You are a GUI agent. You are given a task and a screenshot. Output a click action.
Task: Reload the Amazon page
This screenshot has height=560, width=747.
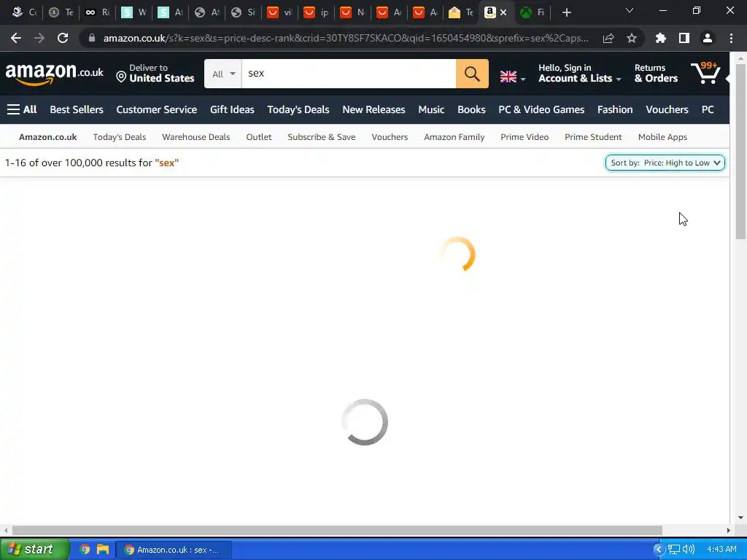tap(63, 38)
